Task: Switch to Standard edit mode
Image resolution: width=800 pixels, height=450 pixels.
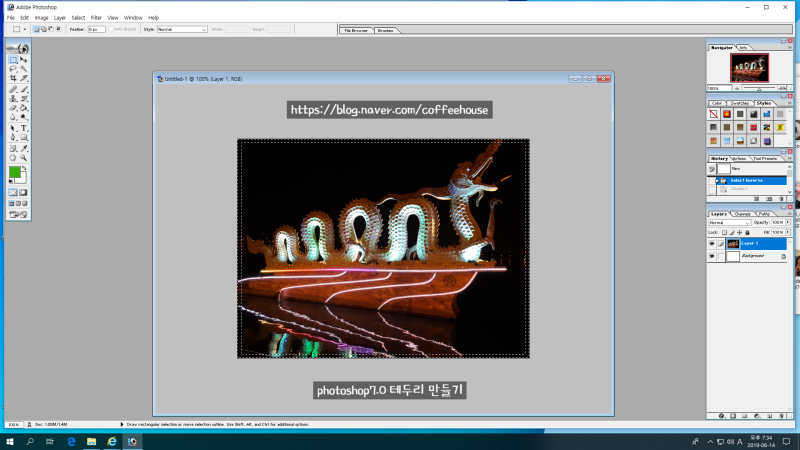Action: click(13, 192)
